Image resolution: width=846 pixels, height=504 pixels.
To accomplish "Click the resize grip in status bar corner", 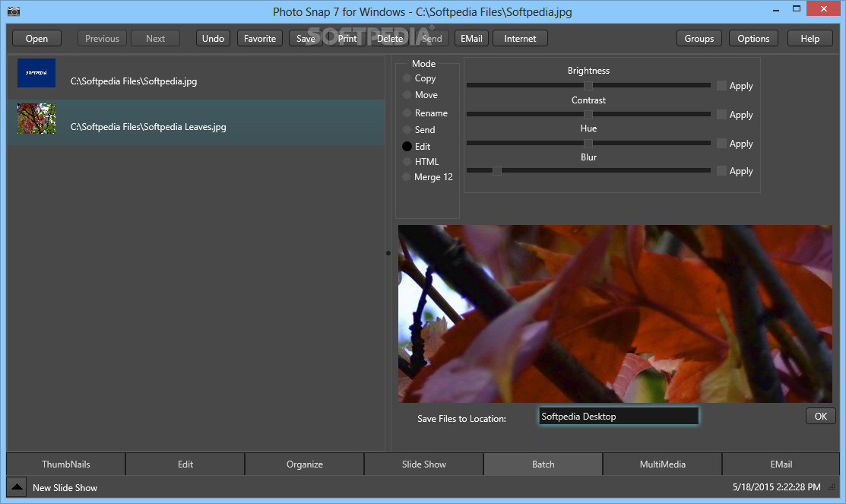I will point(832,487).
